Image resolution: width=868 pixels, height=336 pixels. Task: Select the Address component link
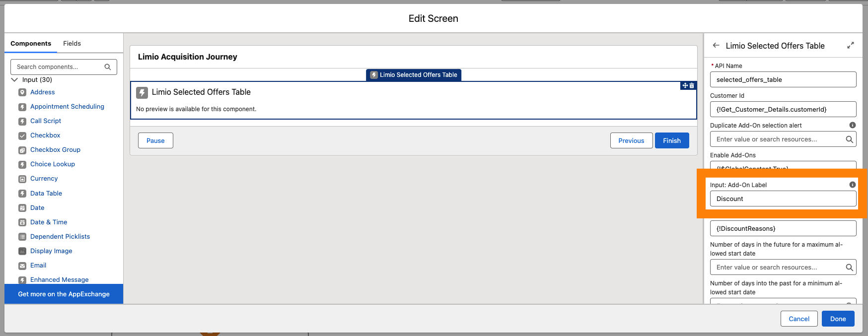(x=43, y=92)
